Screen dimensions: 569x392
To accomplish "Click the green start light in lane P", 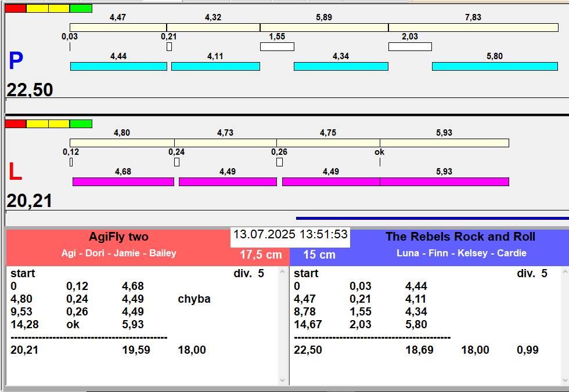I will click(x=81, y=8).
